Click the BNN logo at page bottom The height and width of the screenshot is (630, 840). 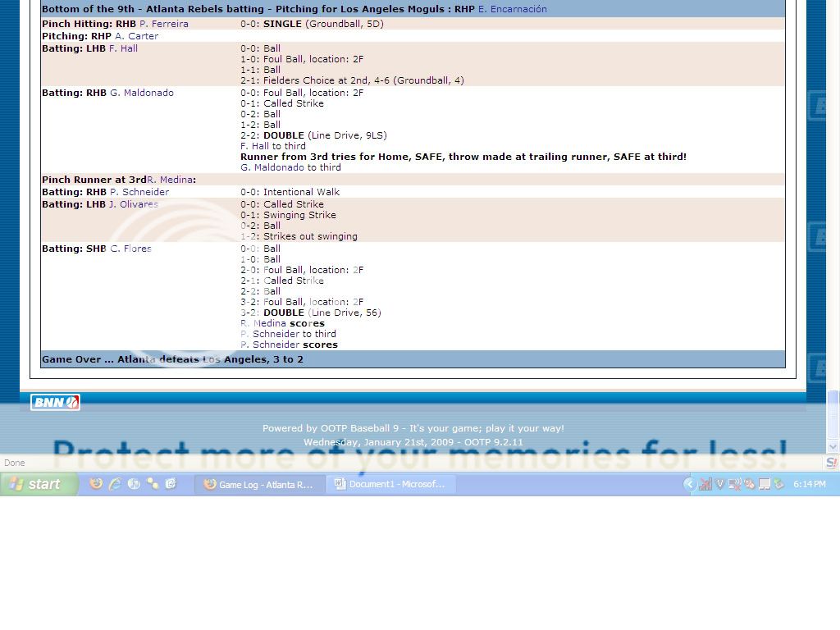click(x=54, y=401)
